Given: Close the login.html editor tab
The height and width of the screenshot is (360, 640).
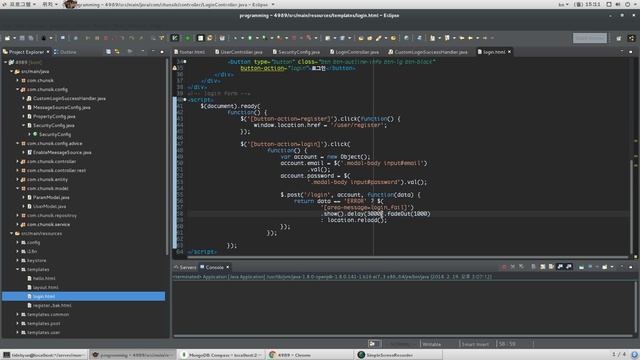Looking at the screenshot, I should pos(509,52).
